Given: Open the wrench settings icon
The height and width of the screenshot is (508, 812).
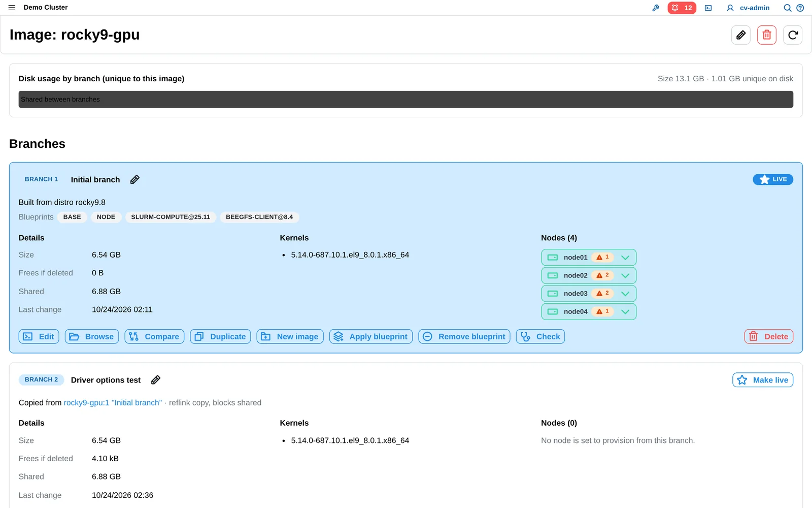Looking at the screenshot, I should click(x=656, y=8).
